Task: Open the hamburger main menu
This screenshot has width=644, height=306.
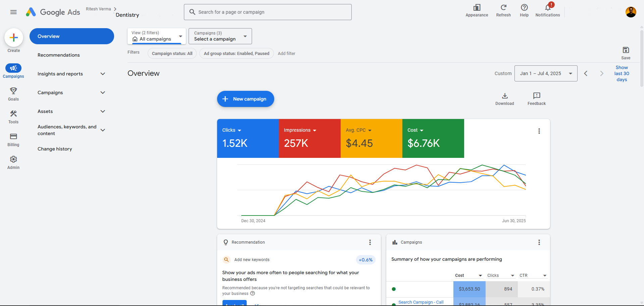Action: pos(13,12)
